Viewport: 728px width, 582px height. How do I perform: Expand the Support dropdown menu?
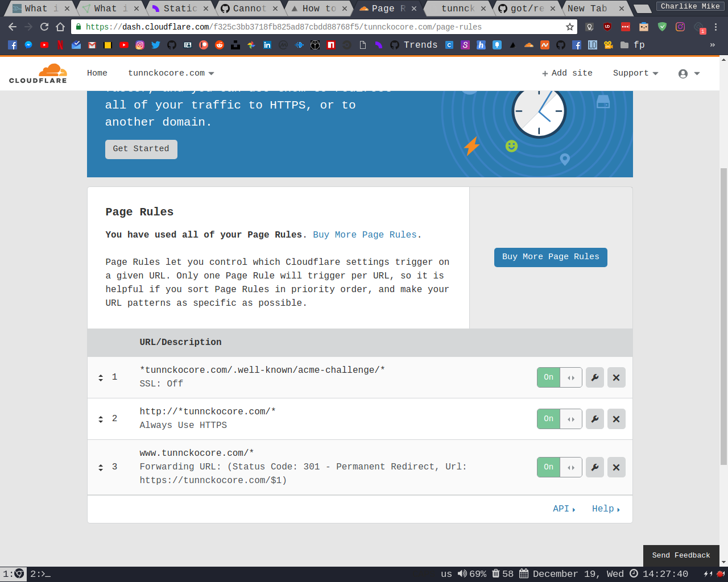tap(635, 73)
